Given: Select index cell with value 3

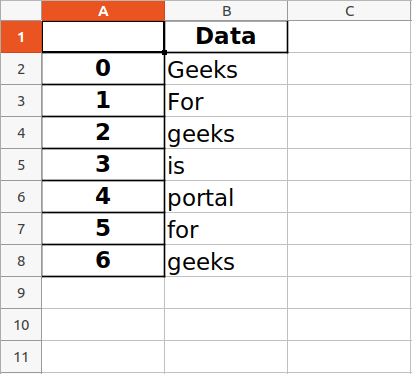Looking at the screenshot, I should point(103,165).
